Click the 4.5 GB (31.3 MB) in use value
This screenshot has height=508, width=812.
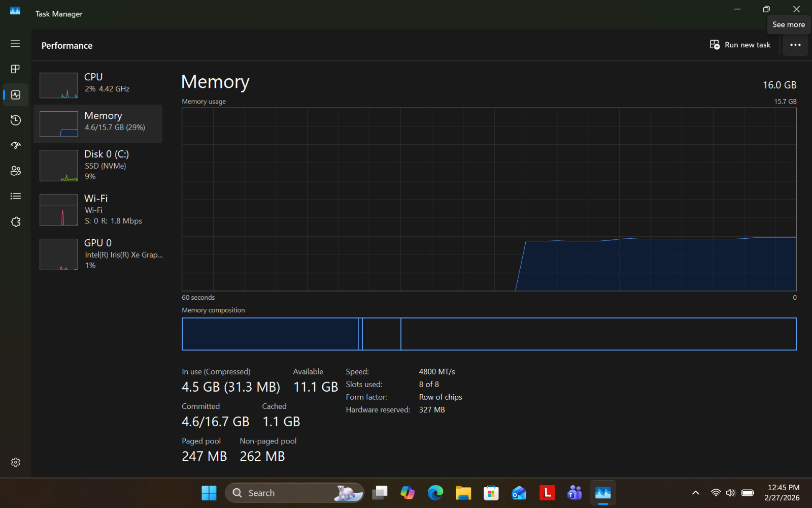231,387
